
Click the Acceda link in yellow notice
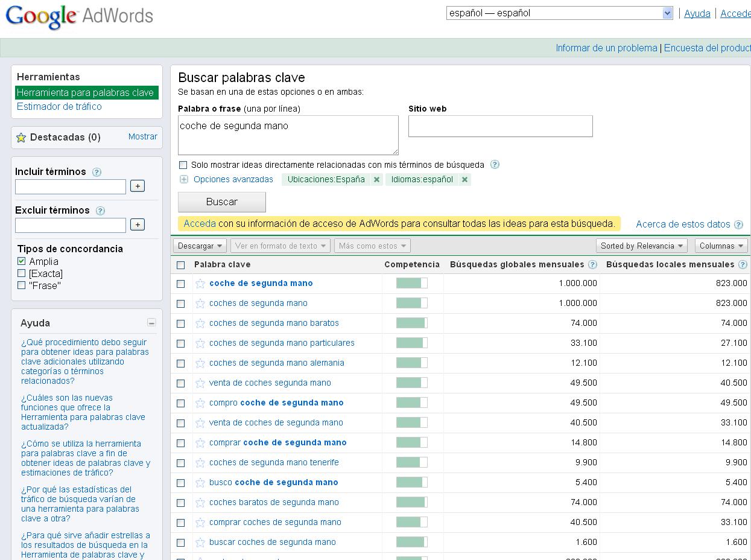click(200, 224)
